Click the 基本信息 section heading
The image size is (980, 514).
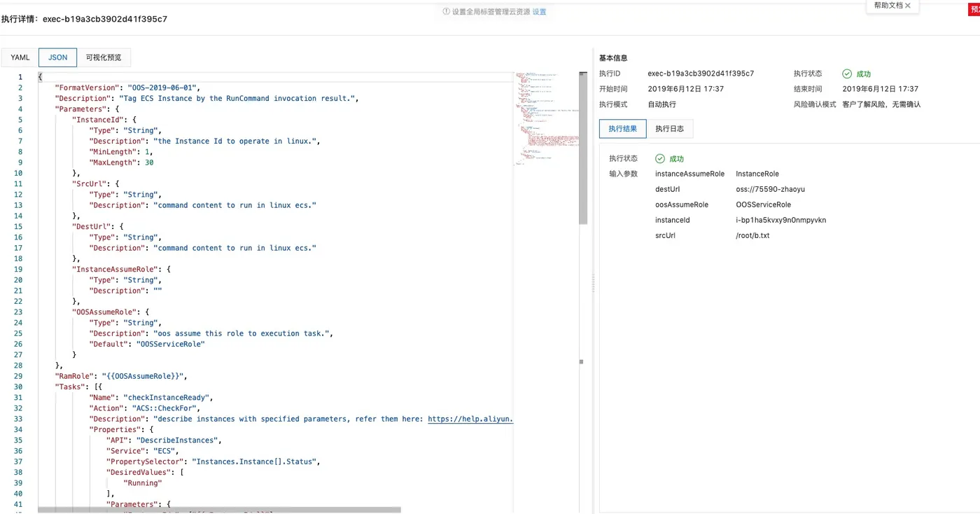613,58
